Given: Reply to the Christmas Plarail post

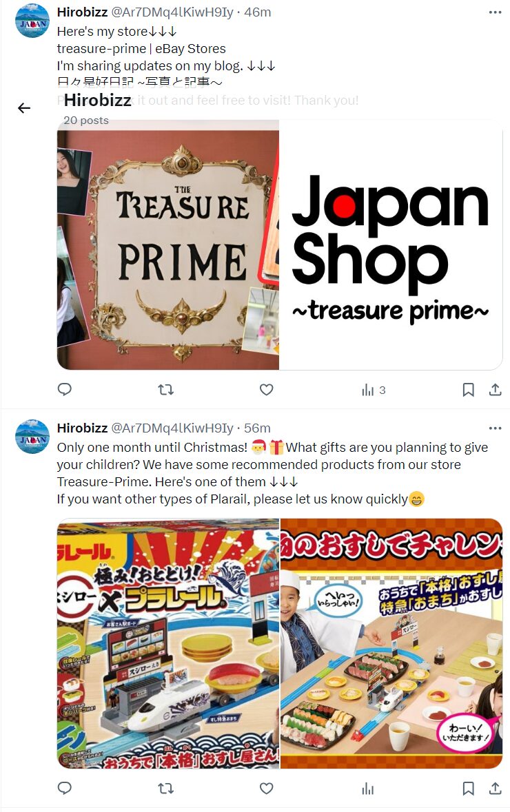Looking at the screenshot, I should [64, 788].
